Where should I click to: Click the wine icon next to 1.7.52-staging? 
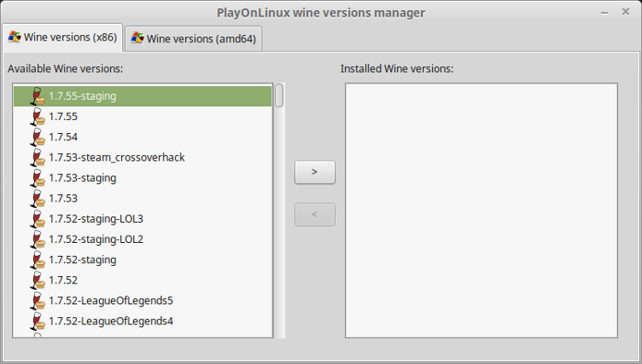coord(38,260)
